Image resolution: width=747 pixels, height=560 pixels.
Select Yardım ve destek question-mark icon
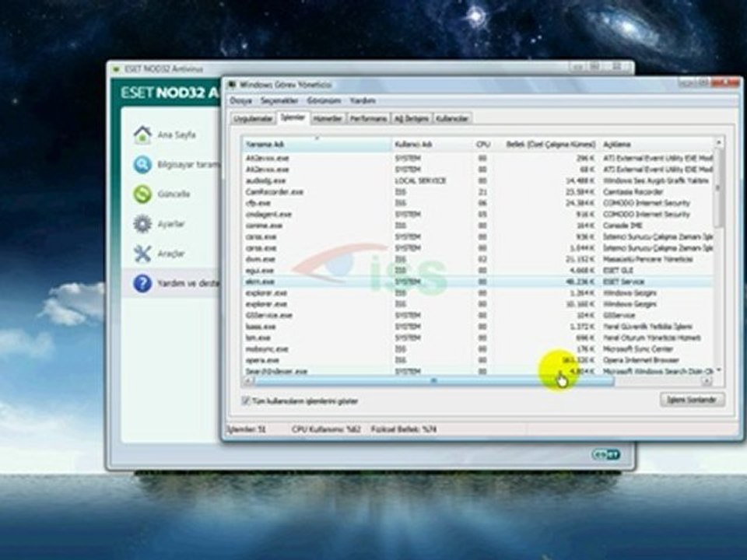coord(142,283)
